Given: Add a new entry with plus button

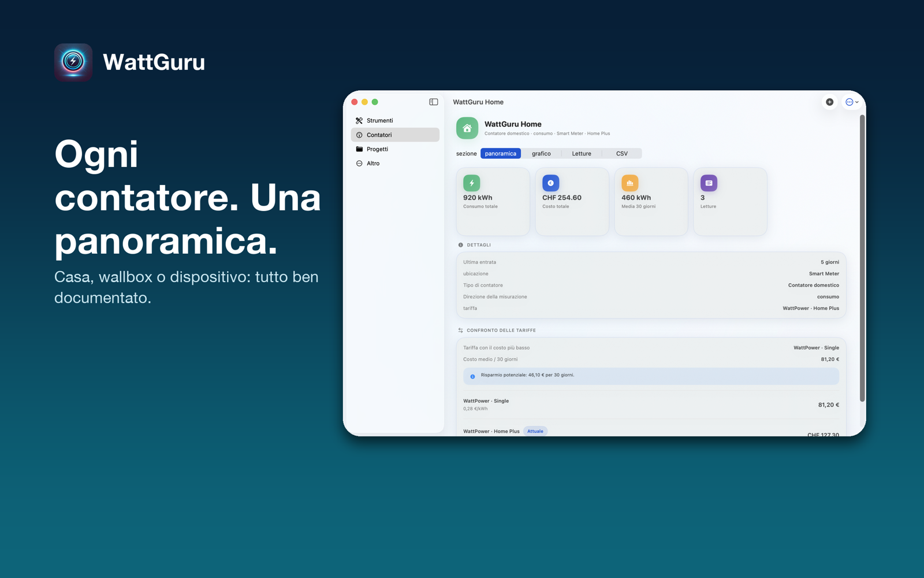Looking at the screenshot, I should pos(829,102).
